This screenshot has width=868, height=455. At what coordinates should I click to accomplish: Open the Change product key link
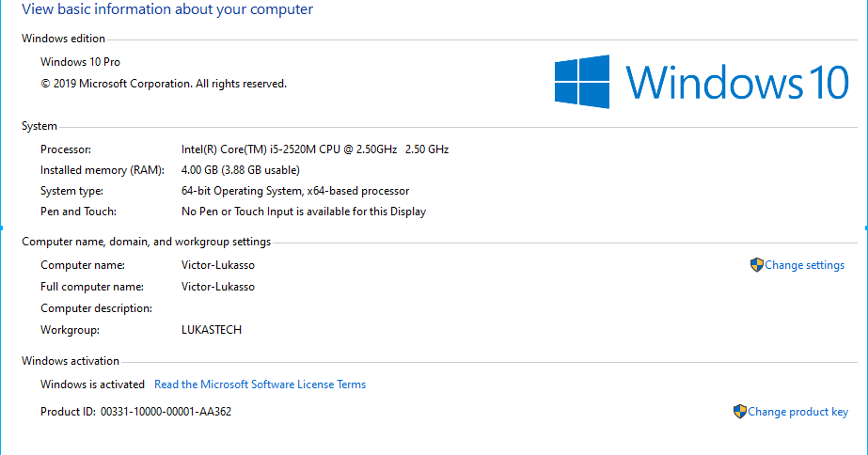(x=797, y=412)
